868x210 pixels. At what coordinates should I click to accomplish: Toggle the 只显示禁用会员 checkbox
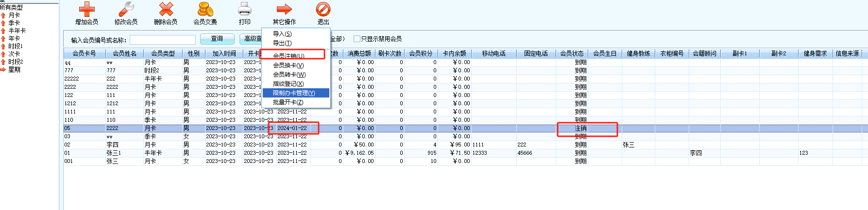(357, 39)
